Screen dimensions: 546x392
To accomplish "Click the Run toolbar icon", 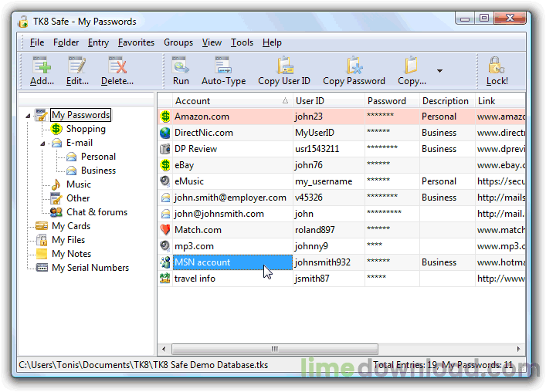I will coord(181,65).
